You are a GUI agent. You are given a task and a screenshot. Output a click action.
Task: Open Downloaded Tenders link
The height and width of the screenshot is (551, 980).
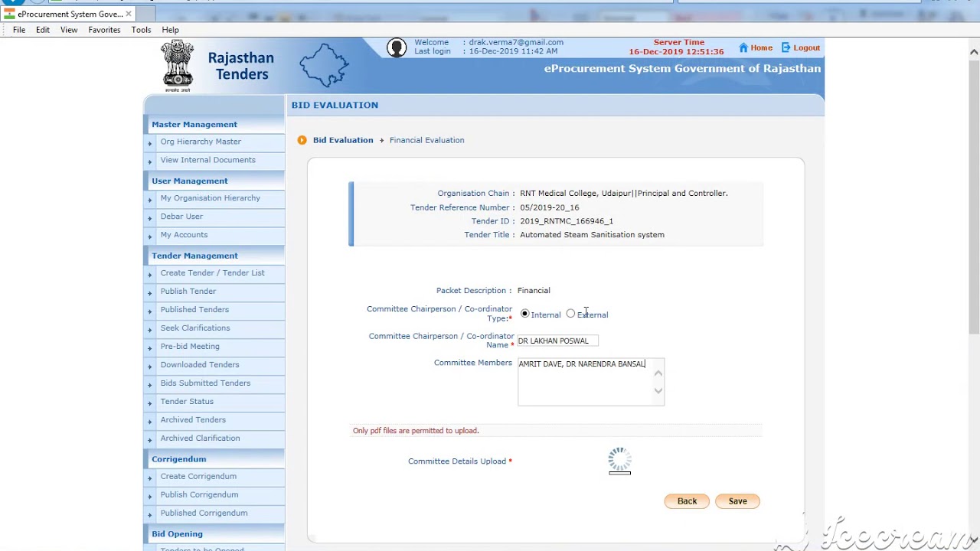coord(199,365)
